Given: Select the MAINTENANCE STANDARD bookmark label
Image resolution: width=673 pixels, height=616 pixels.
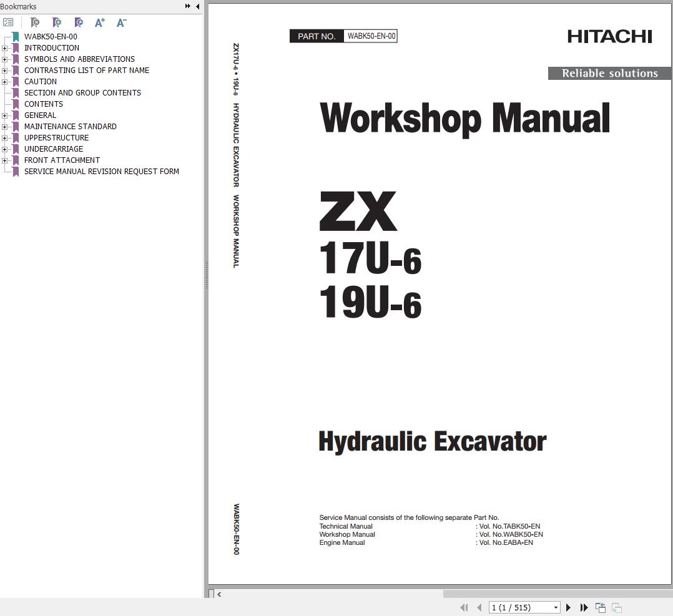Looking at the screenshot, I should pyautogui.click(x=71, y=127).
